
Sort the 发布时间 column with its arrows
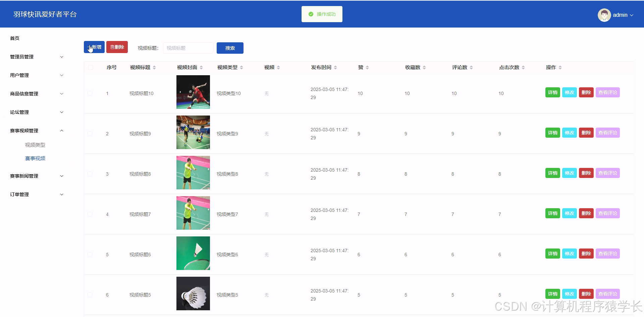(x=335, y=67)
